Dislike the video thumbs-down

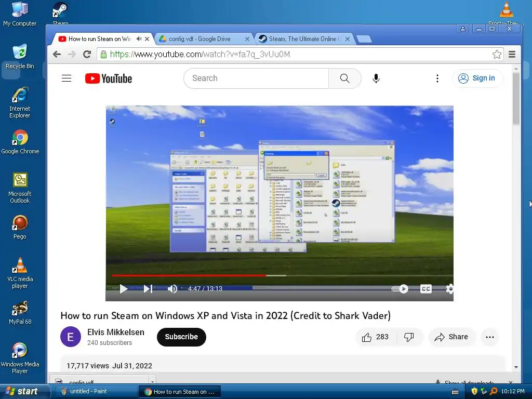click(x=409, y=337)
